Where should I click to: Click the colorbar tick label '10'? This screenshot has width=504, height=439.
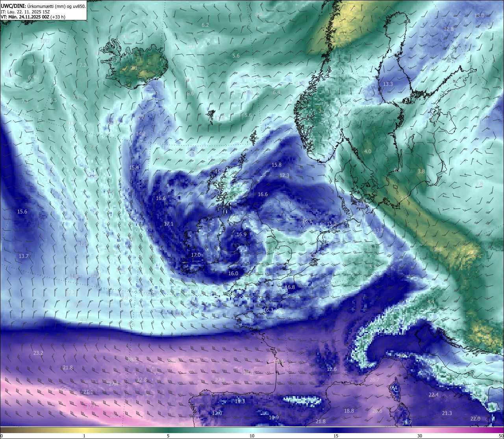tap(252, 436)
